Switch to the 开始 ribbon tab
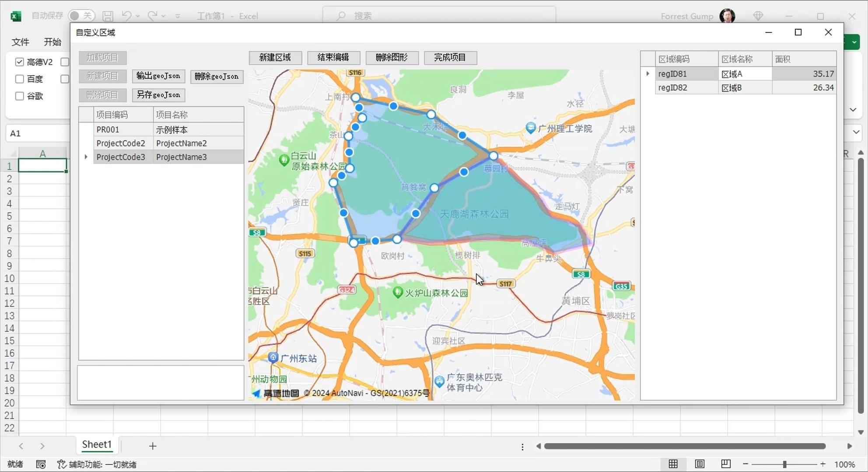The width and height of the screenshot is (868, 472). pyautogui.click(x=52, y=42)
